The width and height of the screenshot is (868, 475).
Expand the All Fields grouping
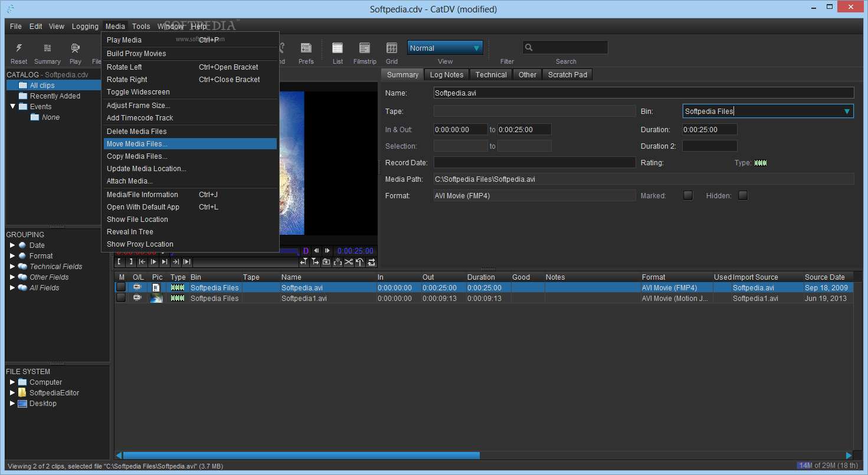[12, 287]
